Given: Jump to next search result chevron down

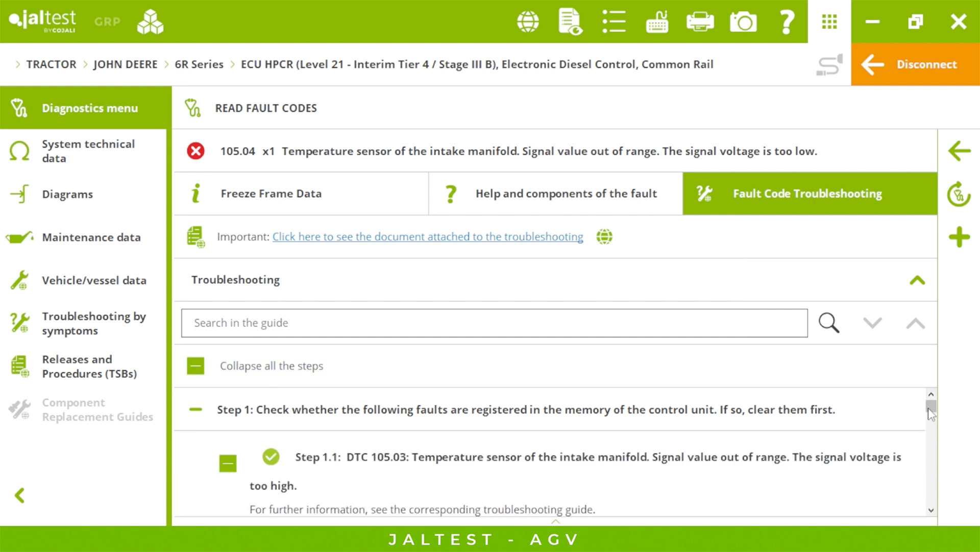Looking at the screenshot, I should pyautogui.click(x=872, y=323).
